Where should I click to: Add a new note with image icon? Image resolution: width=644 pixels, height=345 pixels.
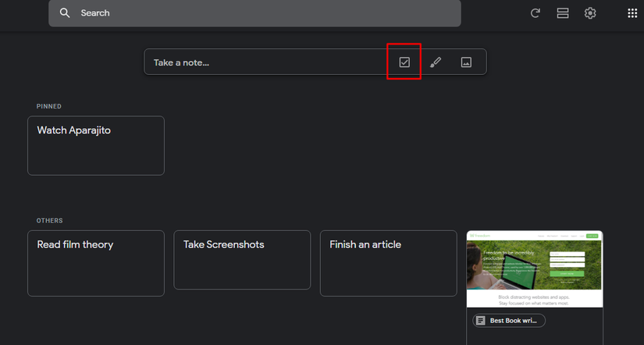pos(466,62)
